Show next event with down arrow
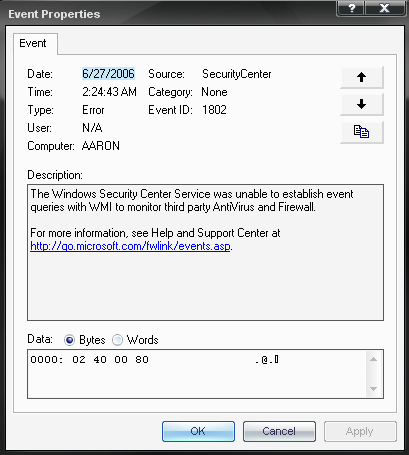The width and height of the screenshot is (409, 455). click(362, 104)
